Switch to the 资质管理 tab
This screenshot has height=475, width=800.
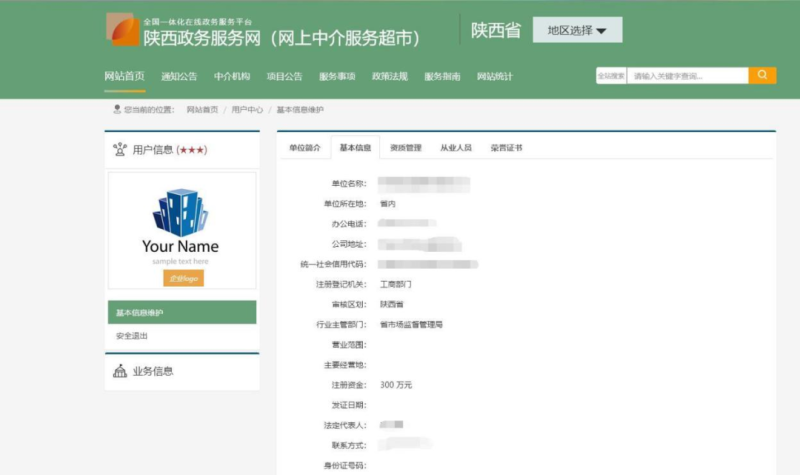[406, 148]
